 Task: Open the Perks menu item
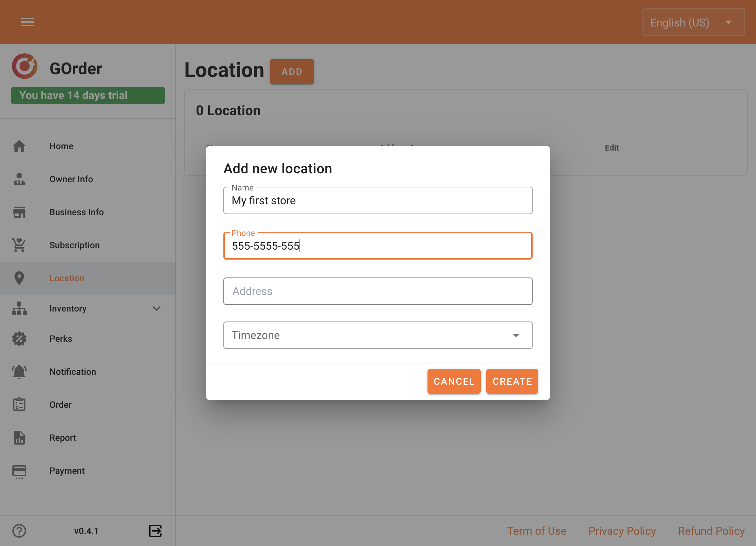click(88, 339)
